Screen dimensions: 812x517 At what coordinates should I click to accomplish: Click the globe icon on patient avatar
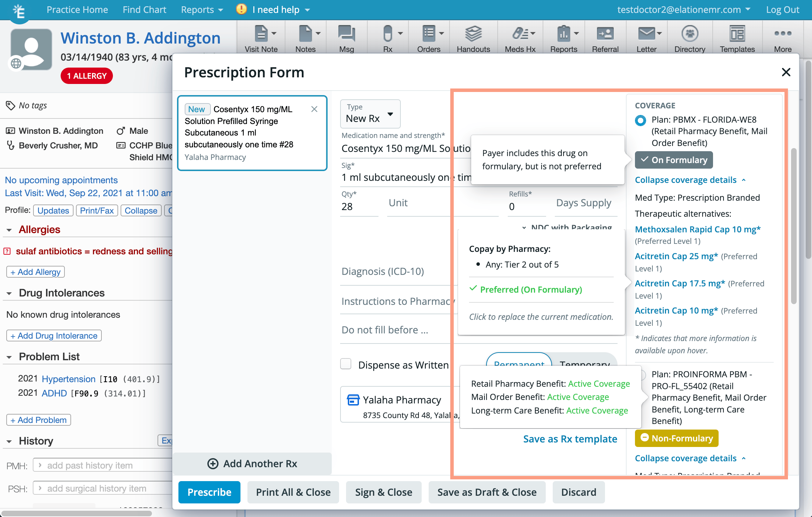[x=16, y=63]
